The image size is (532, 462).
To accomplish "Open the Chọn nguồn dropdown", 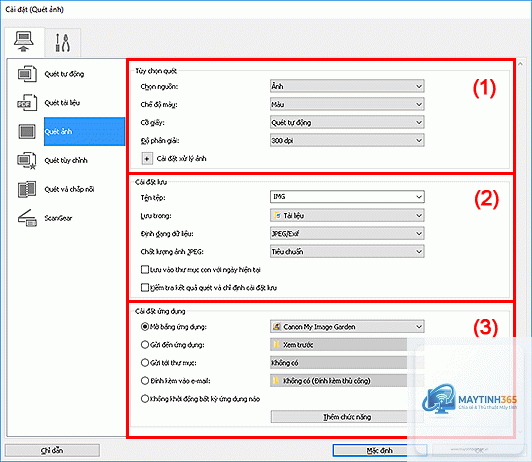I will [x=347, y=86].
